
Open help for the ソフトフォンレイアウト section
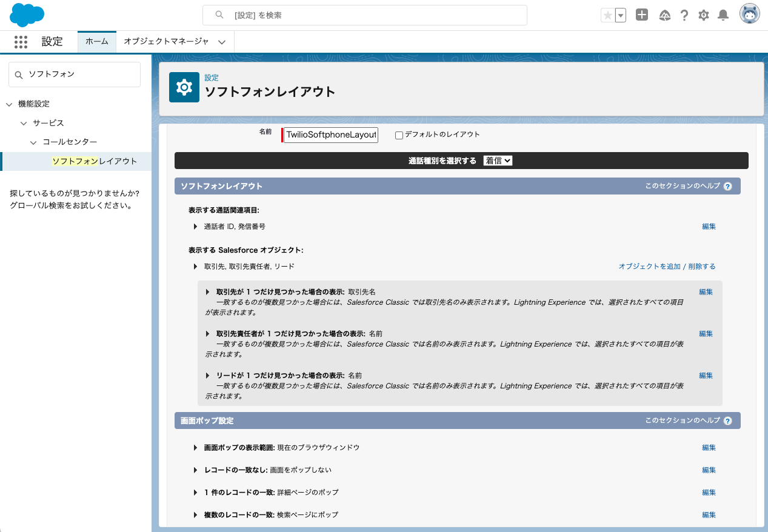727,186
